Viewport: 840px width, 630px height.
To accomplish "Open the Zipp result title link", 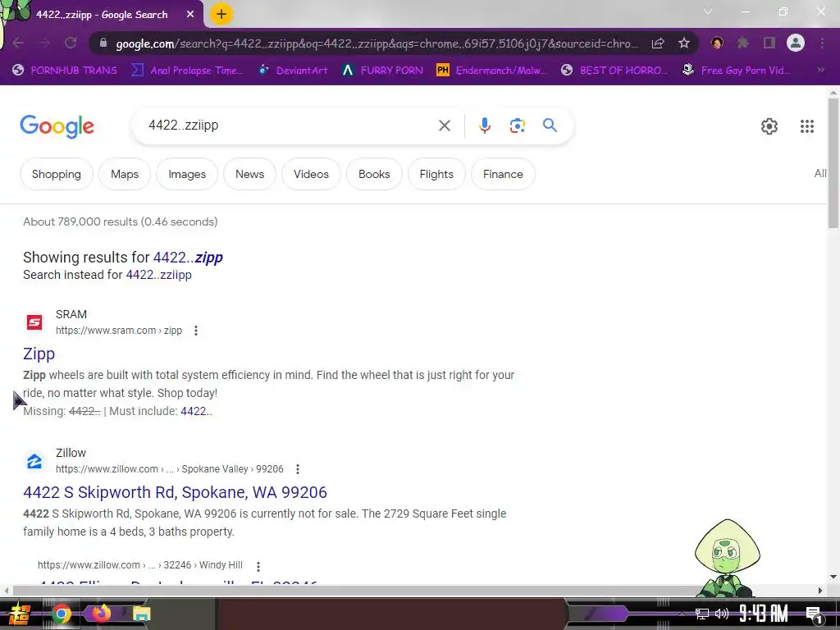I will (39, 354).
